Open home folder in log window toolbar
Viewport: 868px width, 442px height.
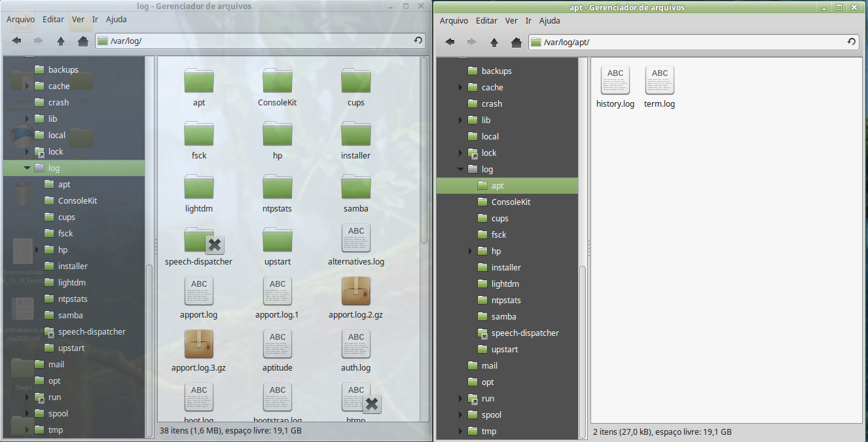[x=83, y=41]
